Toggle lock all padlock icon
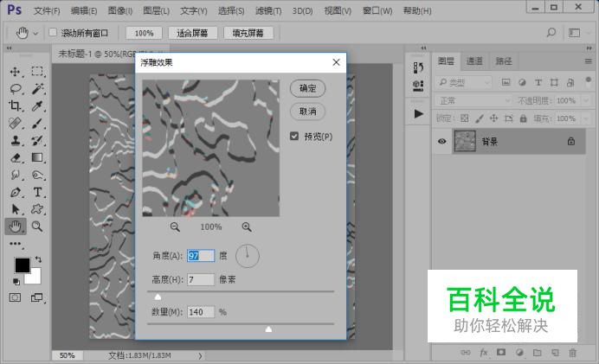 (x=523, y=118)
